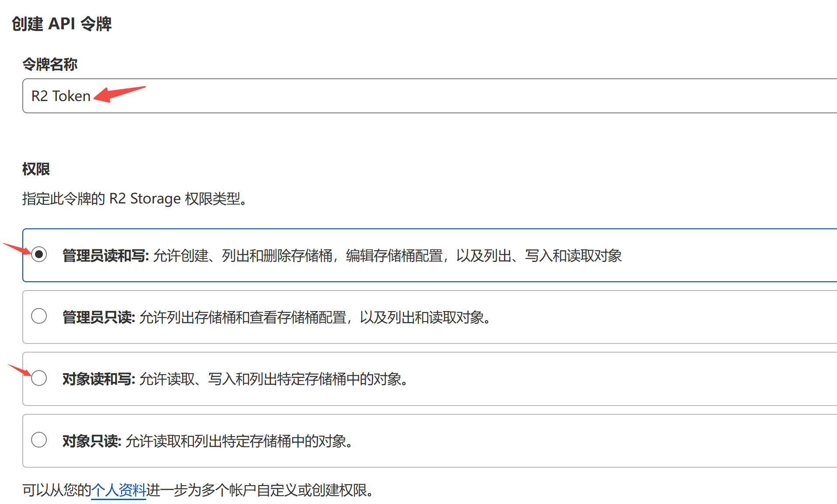Click the 令牌名称 input field
This screenshot has height=504, width=837.
pyautogui.click(x=430, y=96)
